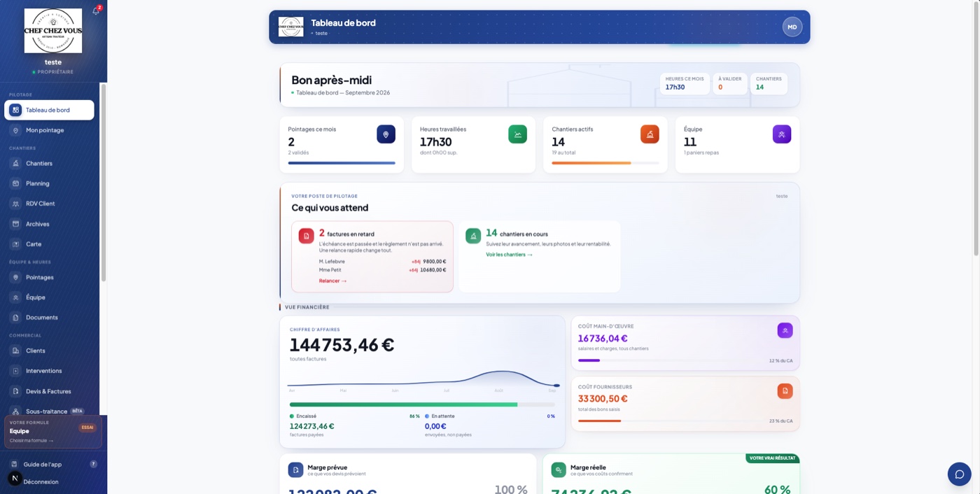Click the MD user avatar
Image resolution: width=980 pixels, height=494 pixels.
(x=792, y=27)
